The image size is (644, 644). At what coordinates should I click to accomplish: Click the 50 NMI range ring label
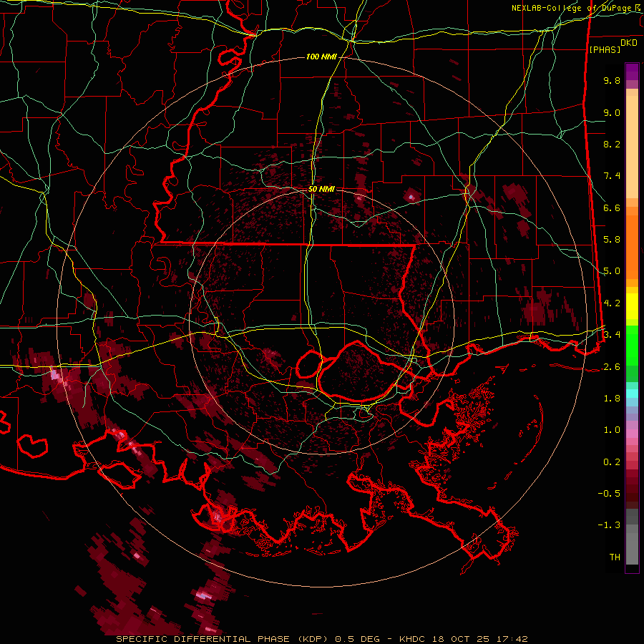tap(321, 189)
